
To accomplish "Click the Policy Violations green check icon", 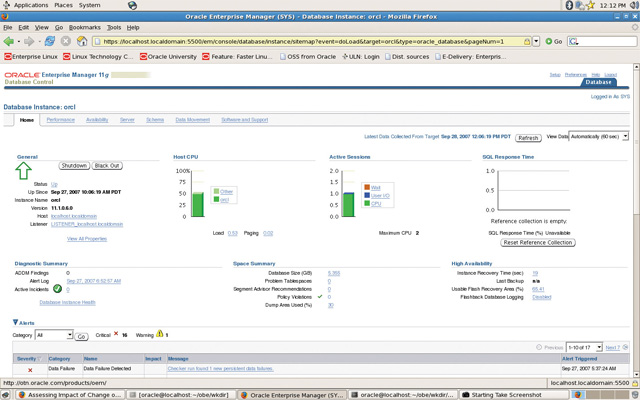I will tap(320, 297).
